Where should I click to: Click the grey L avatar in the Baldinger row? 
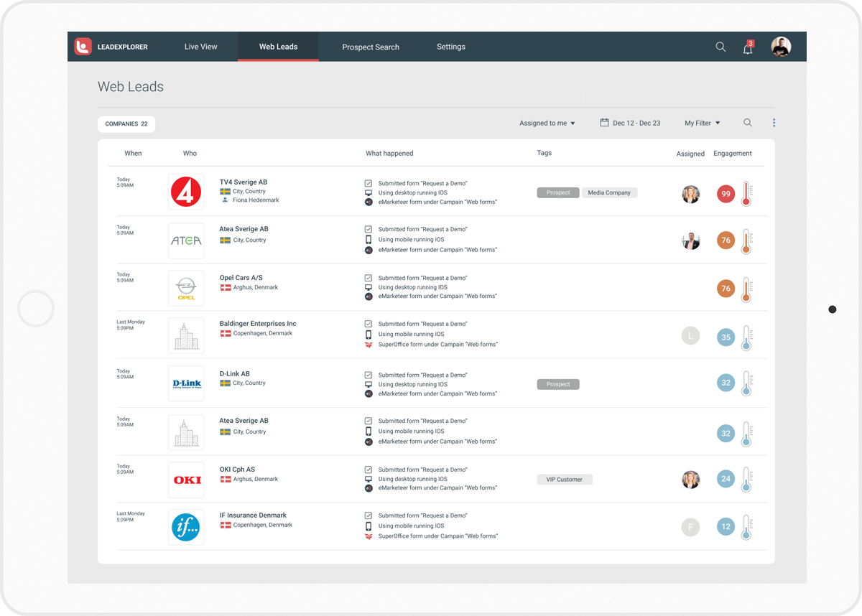690,336
